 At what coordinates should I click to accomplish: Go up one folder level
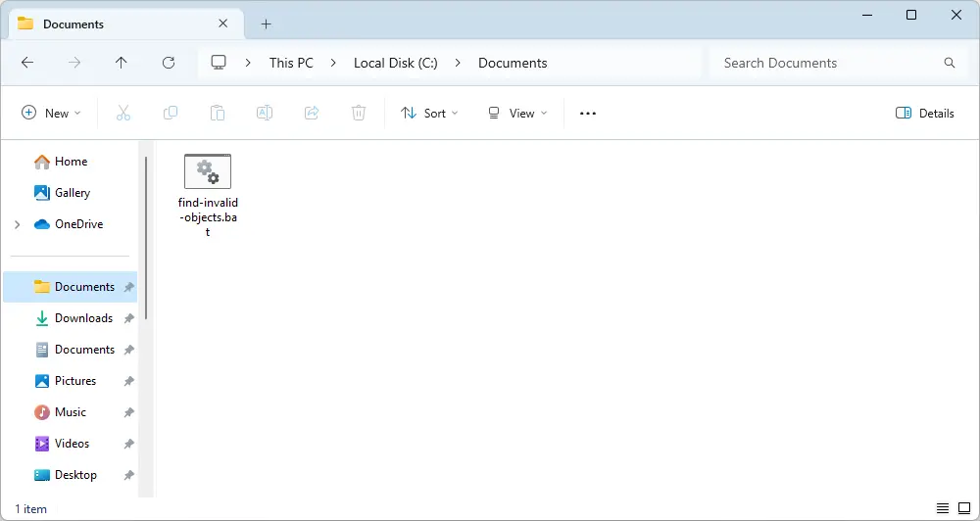point(122,63)
